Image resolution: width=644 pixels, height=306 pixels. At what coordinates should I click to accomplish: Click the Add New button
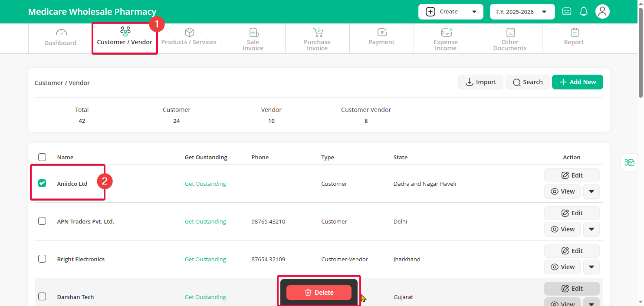coord(577,82)
